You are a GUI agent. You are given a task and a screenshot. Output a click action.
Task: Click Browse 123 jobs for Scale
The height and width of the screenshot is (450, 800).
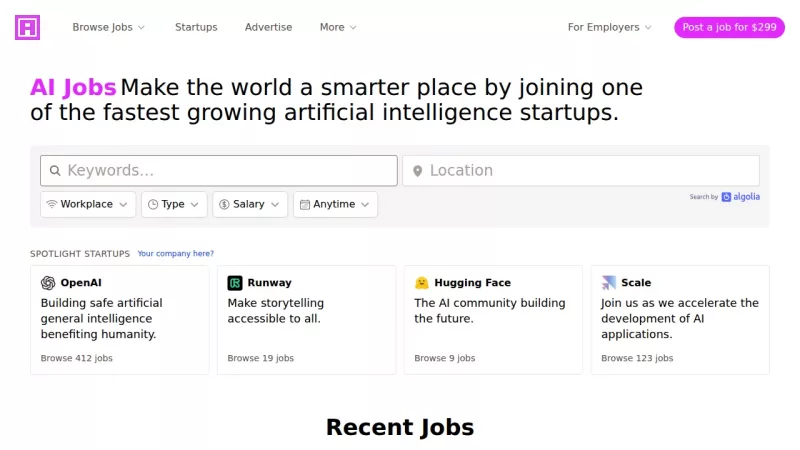click(637, 358)
